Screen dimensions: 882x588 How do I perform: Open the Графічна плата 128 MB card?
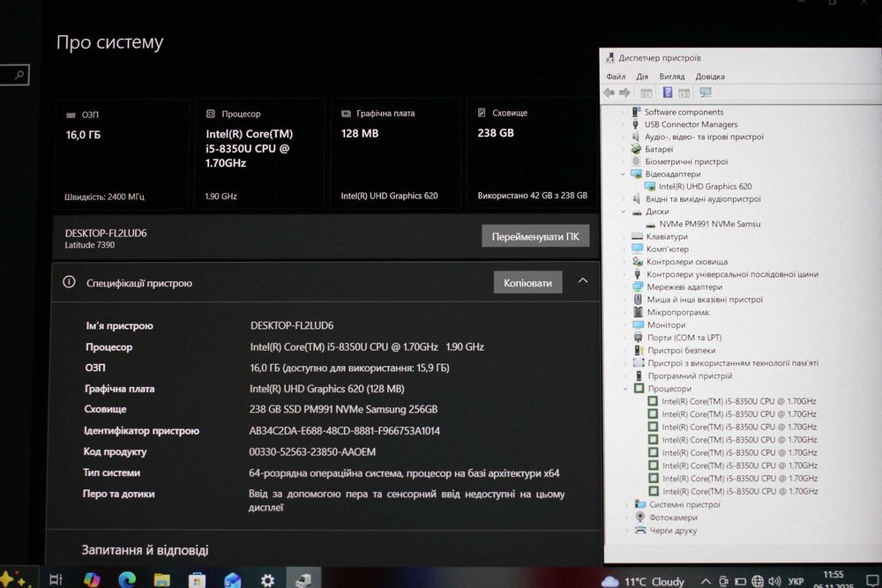pos(394,153)
